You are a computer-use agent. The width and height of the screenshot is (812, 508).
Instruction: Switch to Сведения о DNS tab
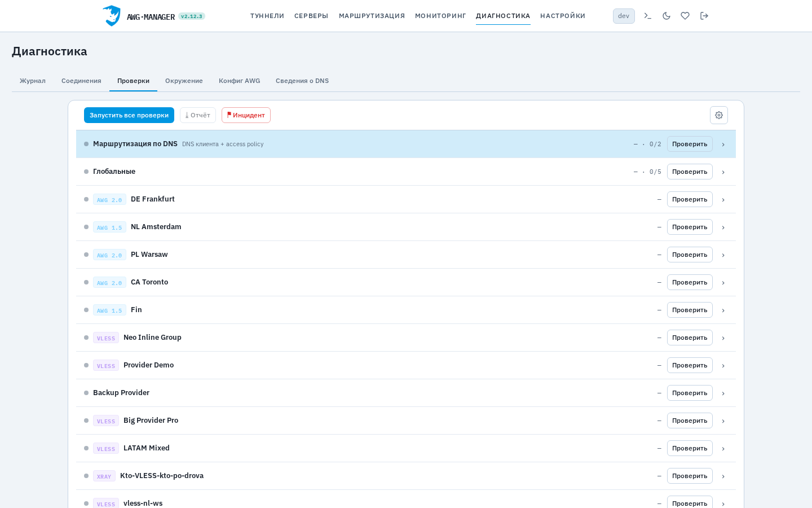point(302,81)
